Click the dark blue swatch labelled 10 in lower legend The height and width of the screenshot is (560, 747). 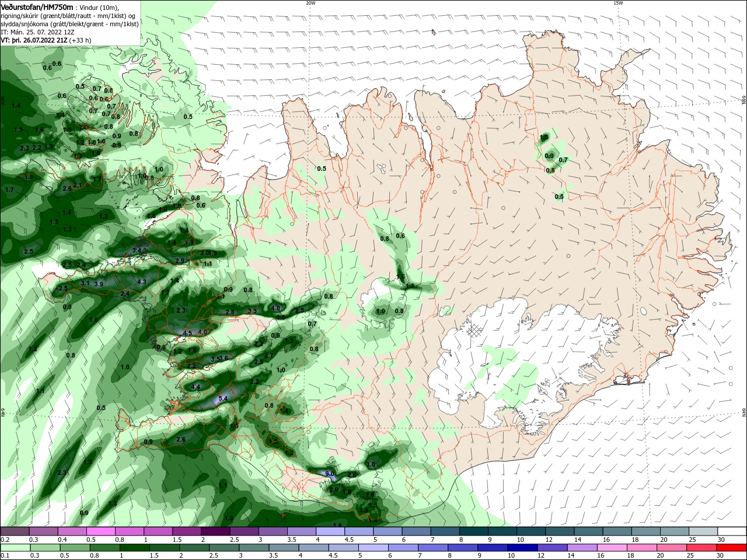click(x=521, y=548)
